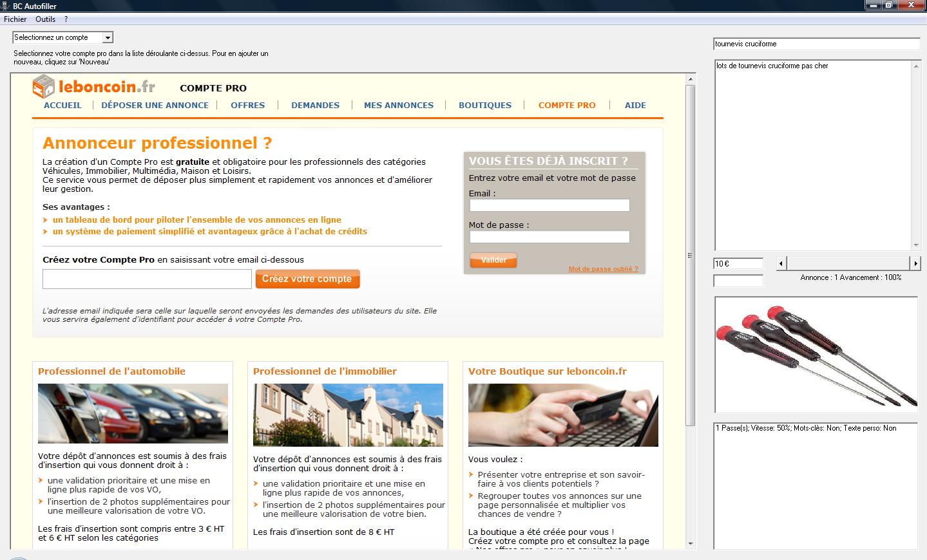Click 'Professionnel de l'automobile' heading
Screen dimensions: 927x560
pos(111,371)
